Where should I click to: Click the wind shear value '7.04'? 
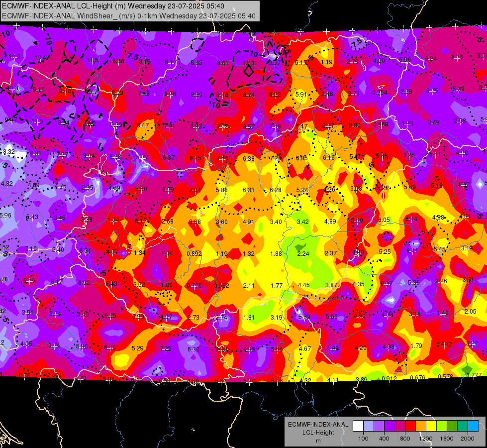click(x=195, y=190)
